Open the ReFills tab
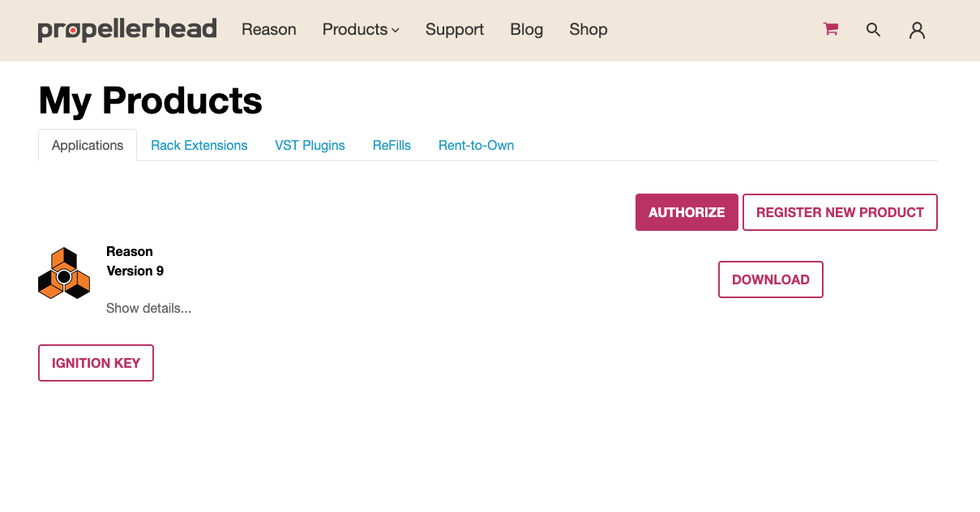The image size is (980, 512). coord(392,146)
